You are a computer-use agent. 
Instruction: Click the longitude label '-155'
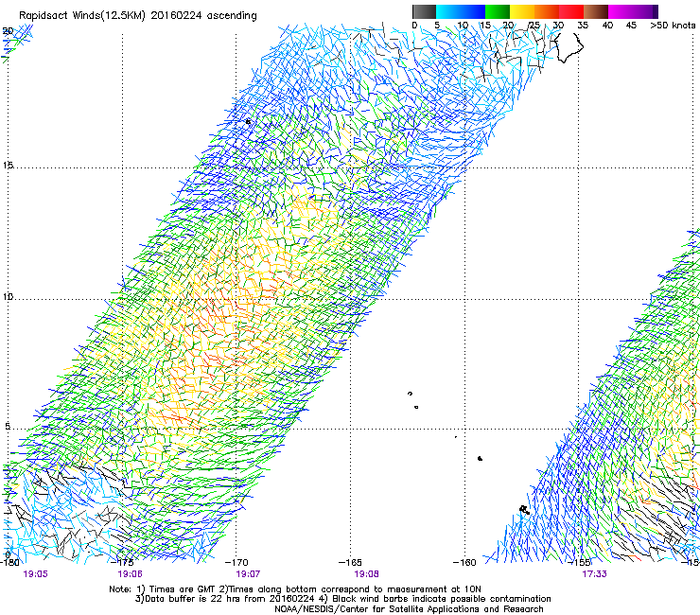(x=579, y=562)
